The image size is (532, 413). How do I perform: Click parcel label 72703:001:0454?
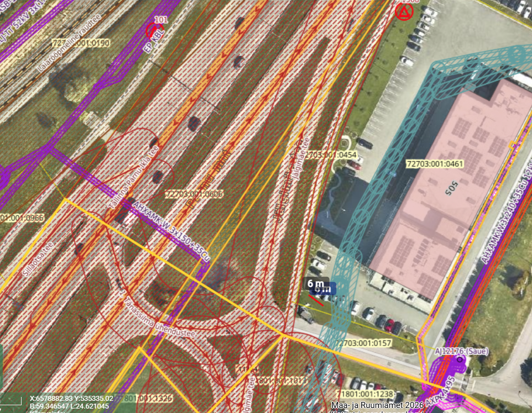331,155
